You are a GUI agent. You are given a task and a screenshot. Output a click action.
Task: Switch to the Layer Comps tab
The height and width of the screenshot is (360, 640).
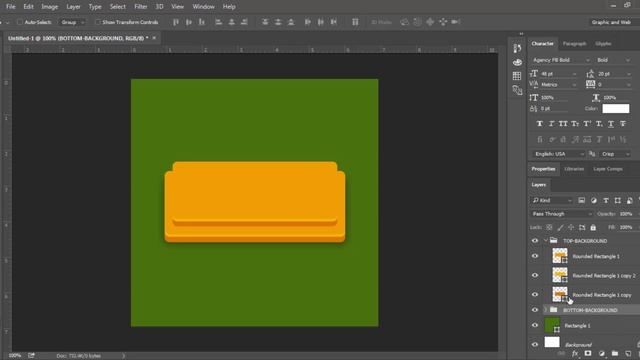click(608, 169)
